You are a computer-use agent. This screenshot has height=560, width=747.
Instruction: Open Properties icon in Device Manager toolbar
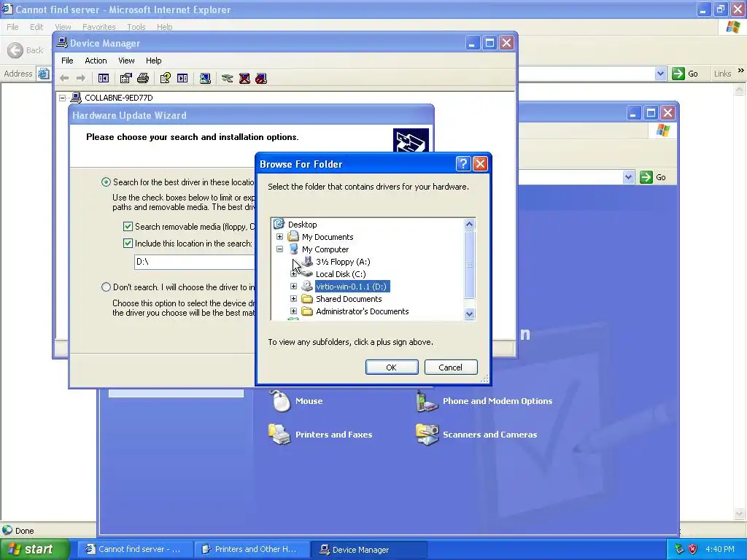pos(125,78)
